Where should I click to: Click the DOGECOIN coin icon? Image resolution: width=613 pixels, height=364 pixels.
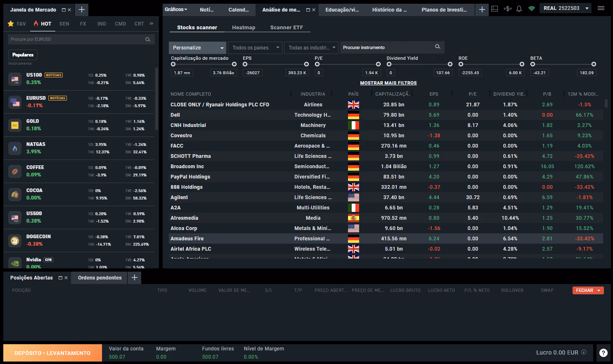15,240
